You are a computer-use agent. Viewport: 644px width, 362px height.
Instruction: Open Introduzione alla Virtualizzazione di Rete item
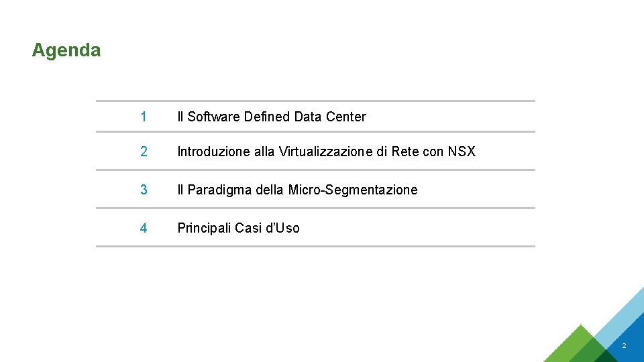(327, 152)
